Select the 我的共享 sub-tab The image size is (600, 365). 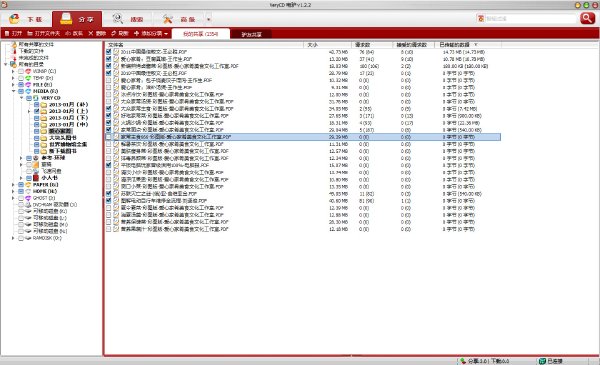click(201, 34)
